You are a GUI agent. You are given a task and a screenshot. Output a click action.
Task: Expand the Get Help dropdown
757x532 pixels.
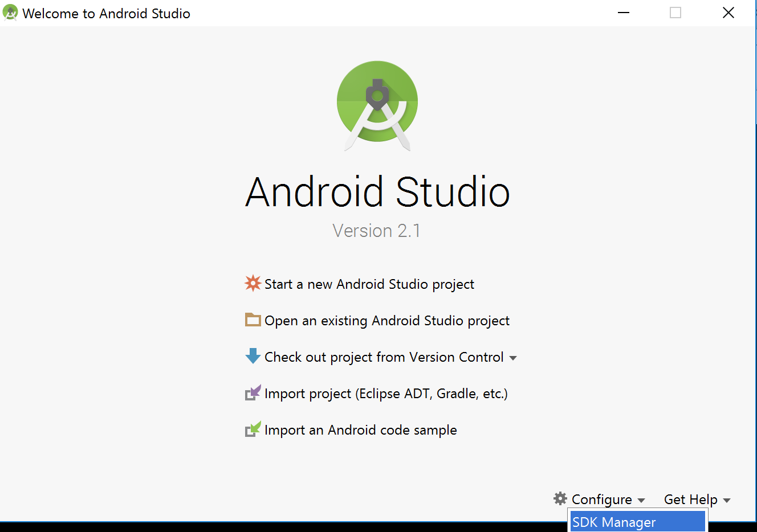727,500
